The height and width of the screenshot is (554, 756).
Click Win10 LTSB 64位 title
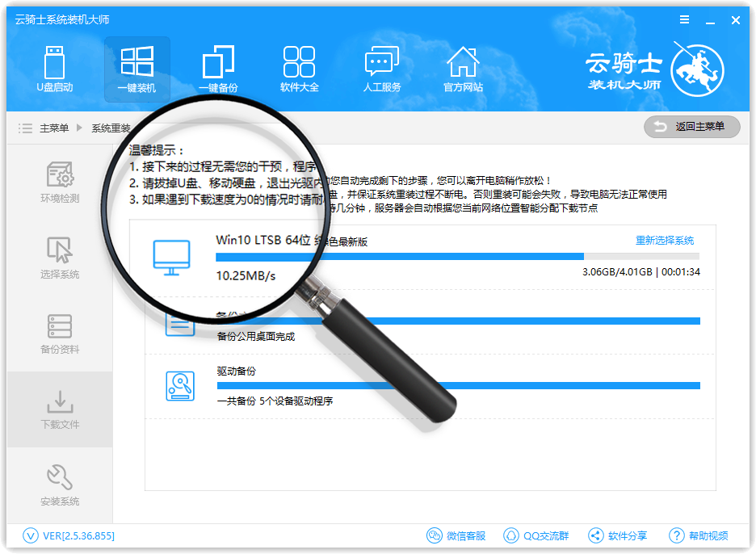pos(263,240)
